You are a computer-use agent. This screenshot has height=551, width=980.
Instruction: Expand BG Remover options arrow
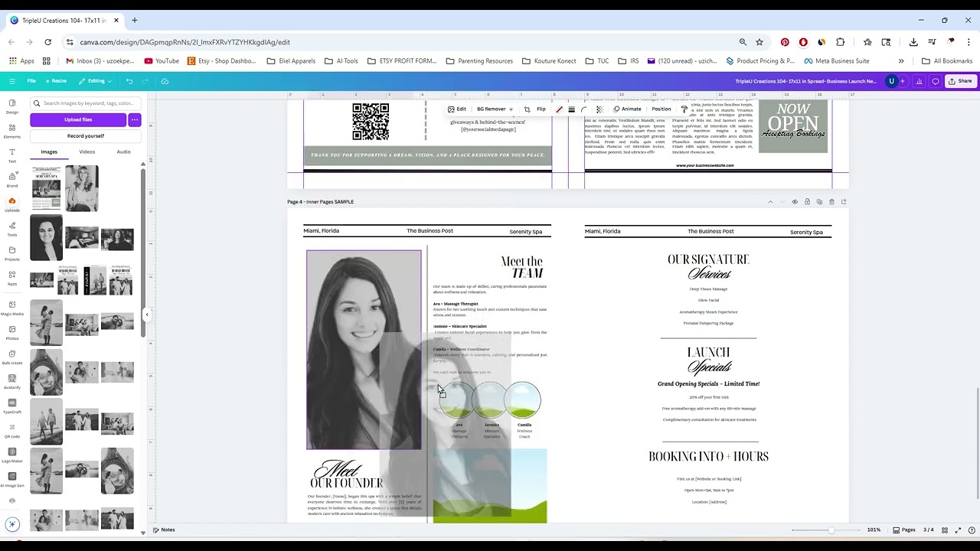[x=511, y=109]
